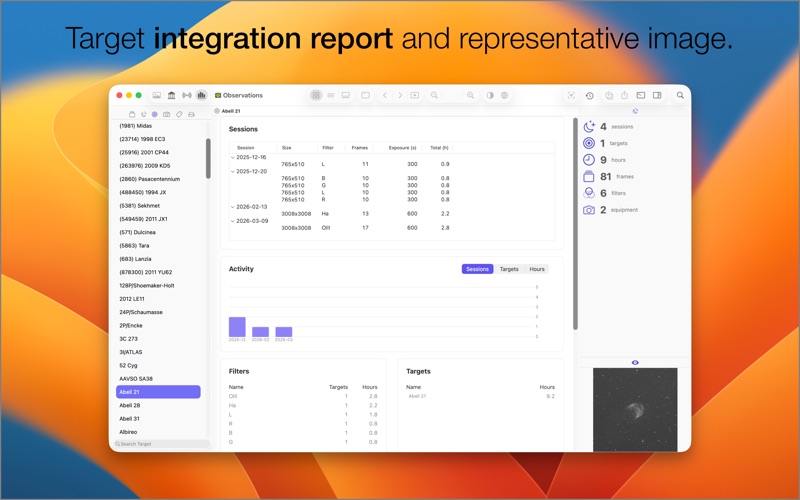Click the share icon
The height and width of the screenshot is (500, 800).
(x=624, y=95)
